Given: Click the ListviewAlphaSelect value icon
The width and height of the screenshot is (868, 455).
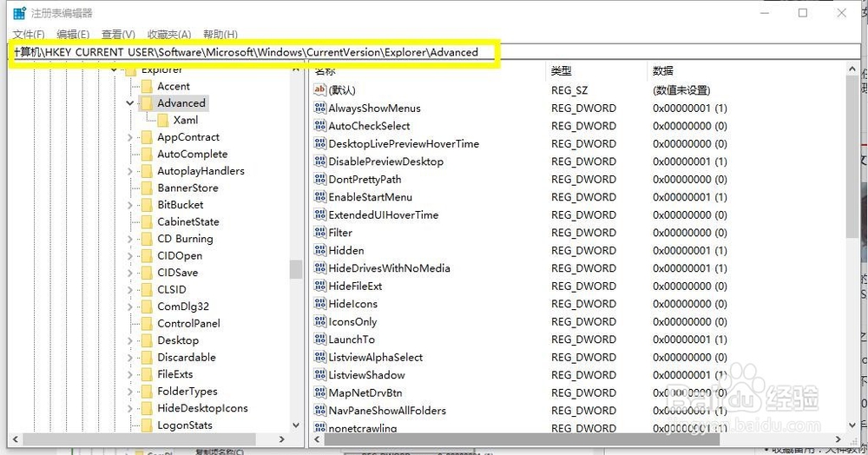Looking at the screenshot, I should coord(320,357).
